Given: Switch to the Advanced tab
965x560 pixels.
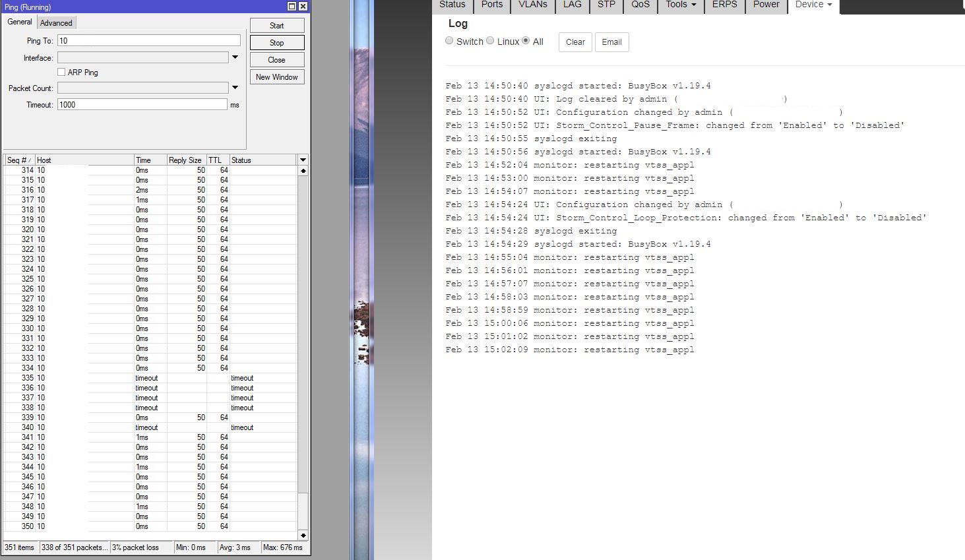Looking at the screenshot, I should point(56,23).
